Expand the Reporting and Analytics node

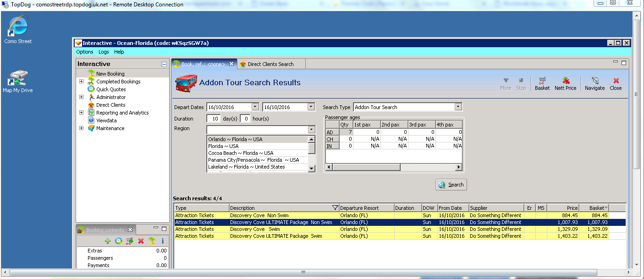pos(82,113)
